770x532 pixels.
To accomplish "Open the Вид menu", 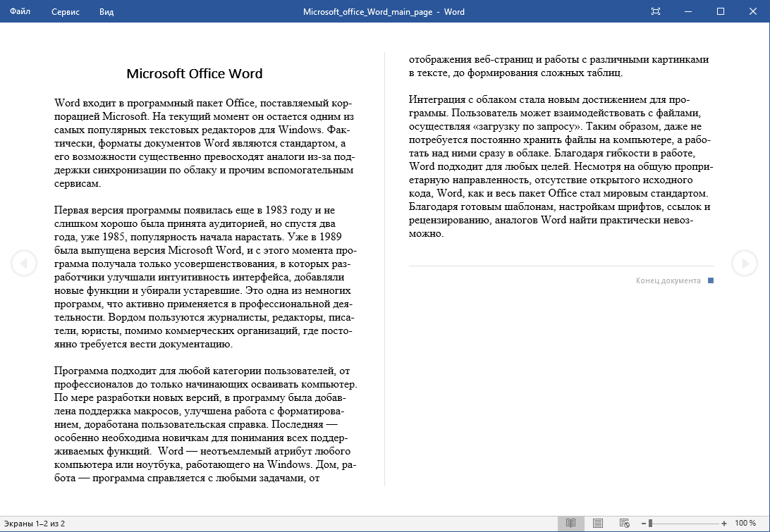I will (x=106, y=12).
